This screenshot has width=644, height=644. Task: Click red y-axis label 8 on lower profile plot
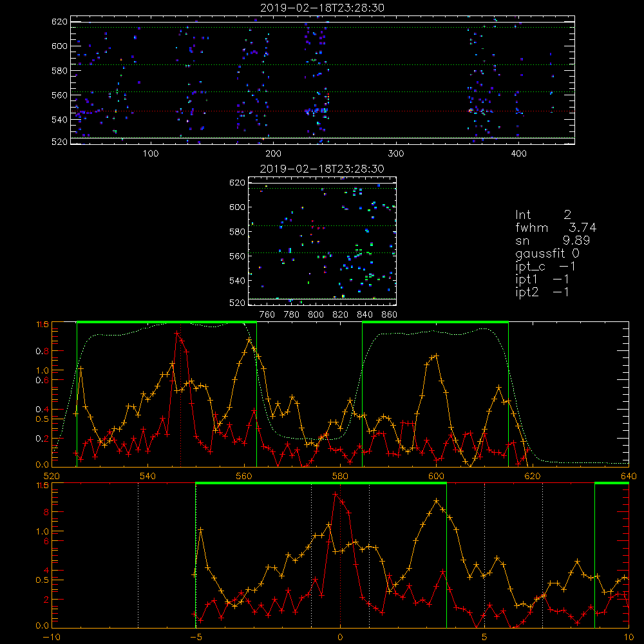pos(46,512)
